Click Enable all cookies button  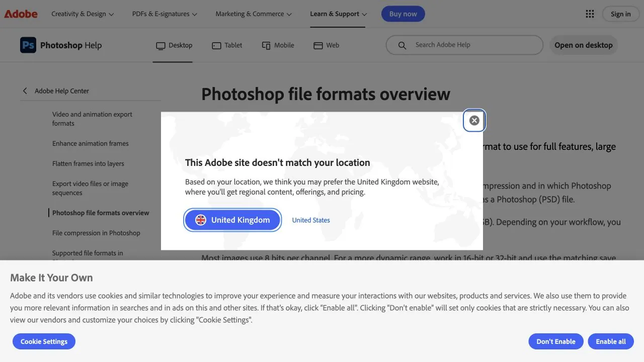tap(611, 341)
